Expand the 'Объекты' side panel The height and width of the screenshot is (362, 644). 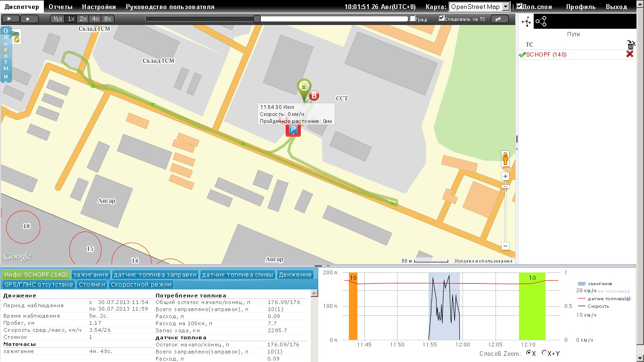pos(6,54)
